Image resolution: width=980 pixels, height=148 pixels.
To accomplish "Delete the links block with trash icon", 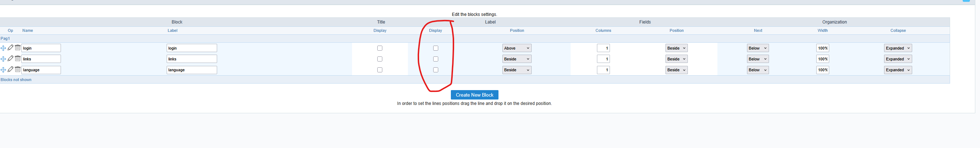I will pyautogui.click(x=18, y=59).
